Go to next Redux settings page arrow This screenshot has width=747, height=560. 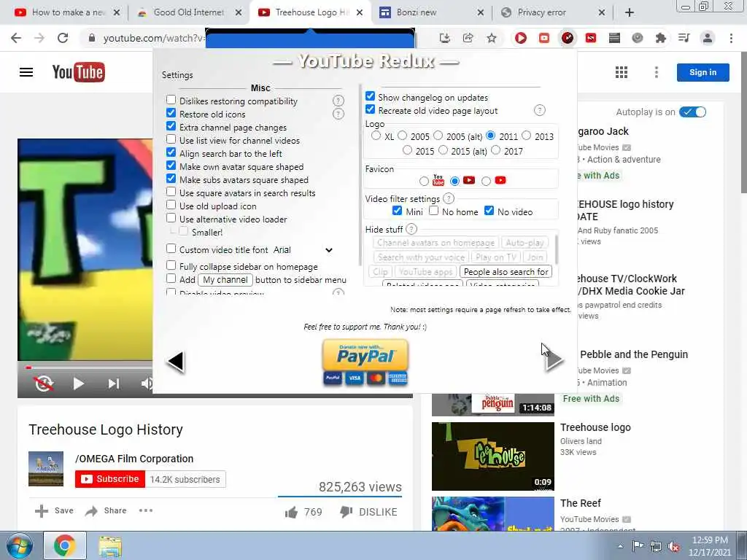554,359
